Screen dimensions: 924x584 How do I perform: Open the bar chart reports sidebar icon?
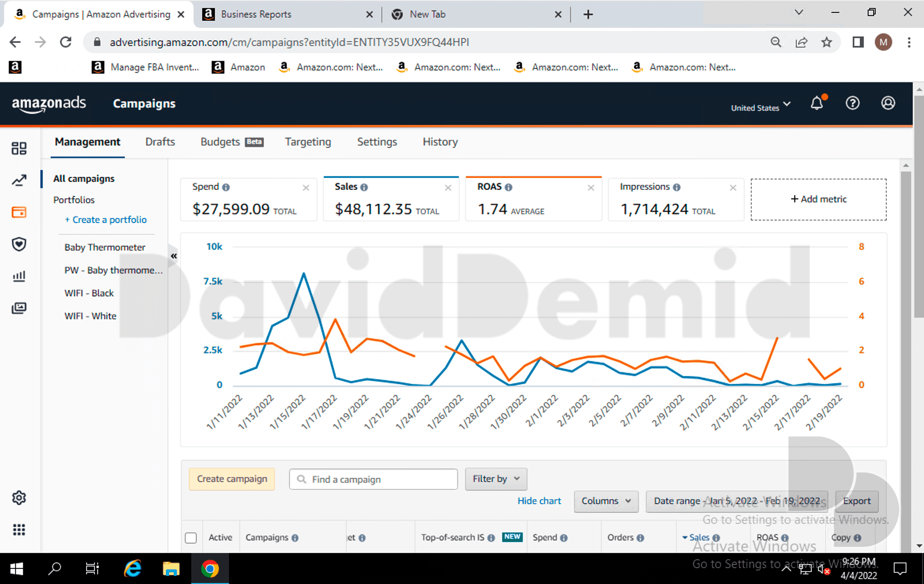tap(19, 276)
